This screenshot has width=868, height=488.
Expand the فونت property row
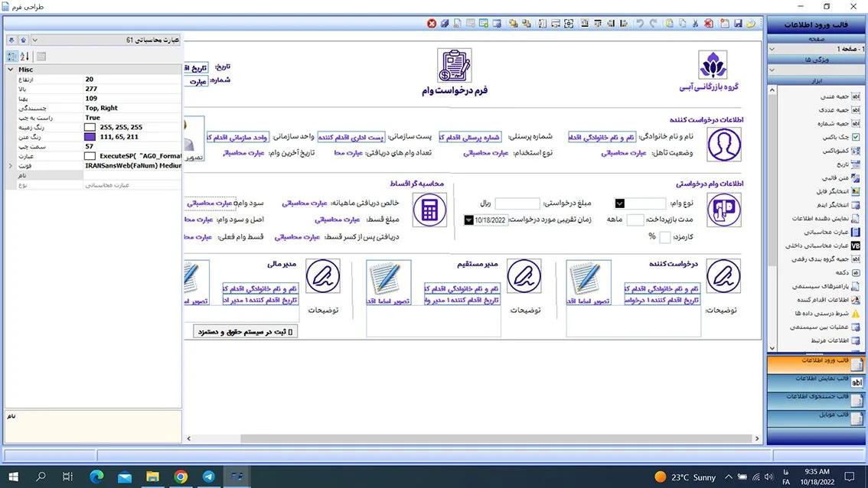[10, 165]
